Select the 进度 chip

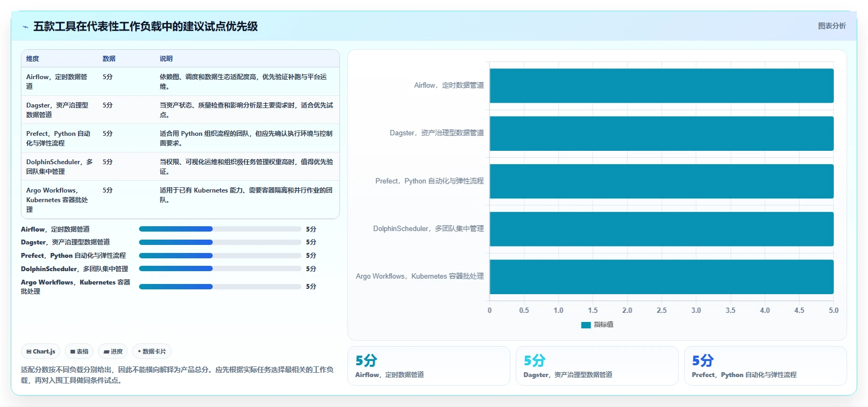click(113, 351)
